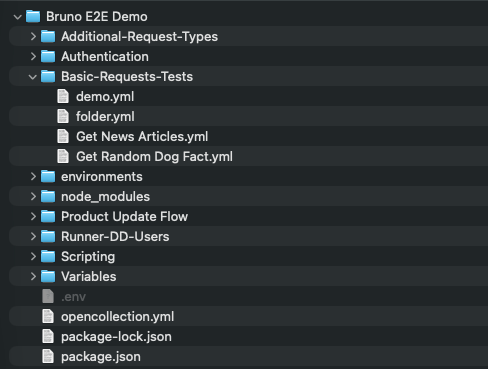Select the folder.yml file name
The height and width of the screenshot is (369, 488).
point(105,117)
